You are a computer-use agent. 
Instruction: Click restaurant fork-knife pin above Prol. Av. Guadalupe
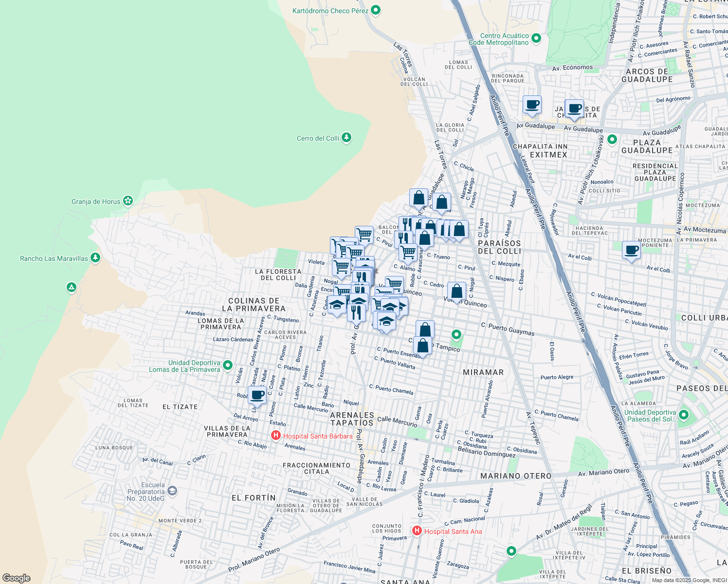click(357, 312)
